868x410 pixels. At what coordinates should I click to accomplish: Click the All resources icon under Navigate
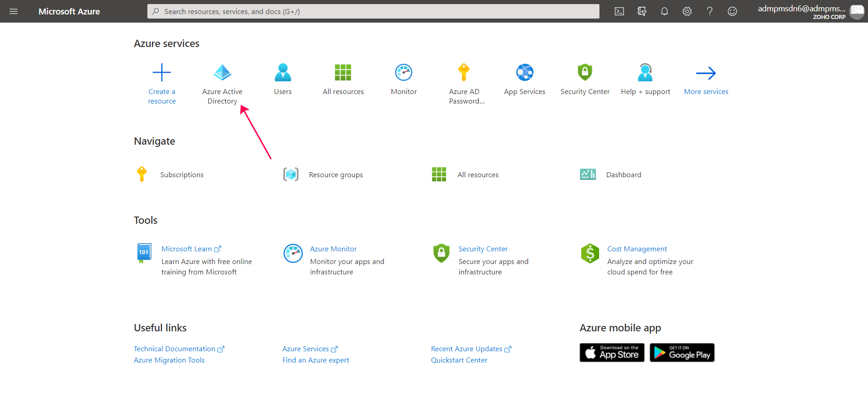(x=439, y=174)
